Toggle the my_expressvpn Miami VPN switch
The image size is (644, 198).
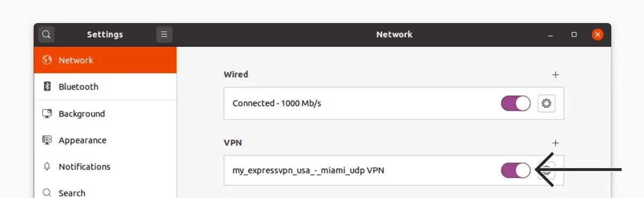516,171
